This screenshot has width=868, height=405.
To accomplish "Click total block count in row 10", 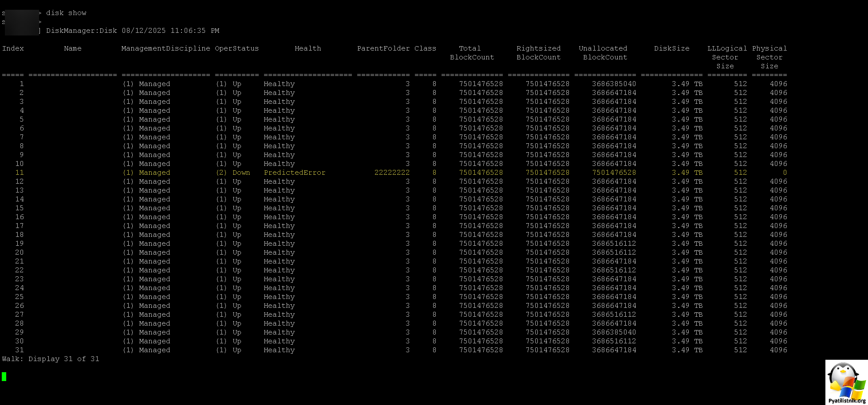I will tap(481, 164).
